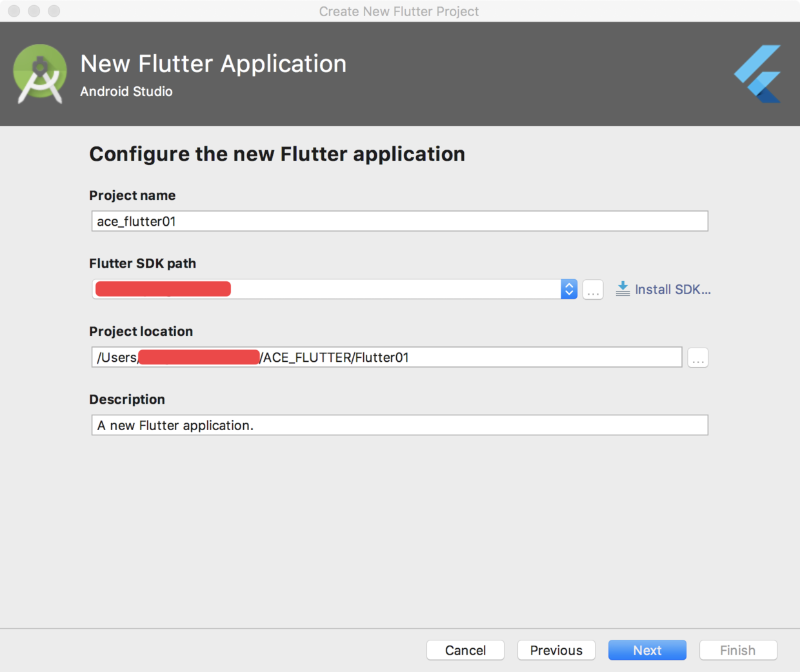Screen dimensions: 800x672
Task: Proceed by clicking Next
Action: [647, 650]
